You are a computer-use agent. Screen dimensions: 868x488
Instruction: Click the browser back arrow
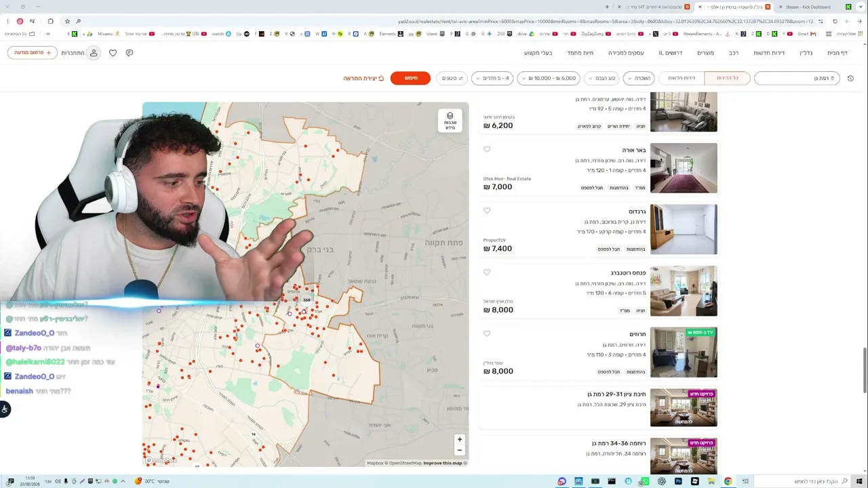point(859,21)
